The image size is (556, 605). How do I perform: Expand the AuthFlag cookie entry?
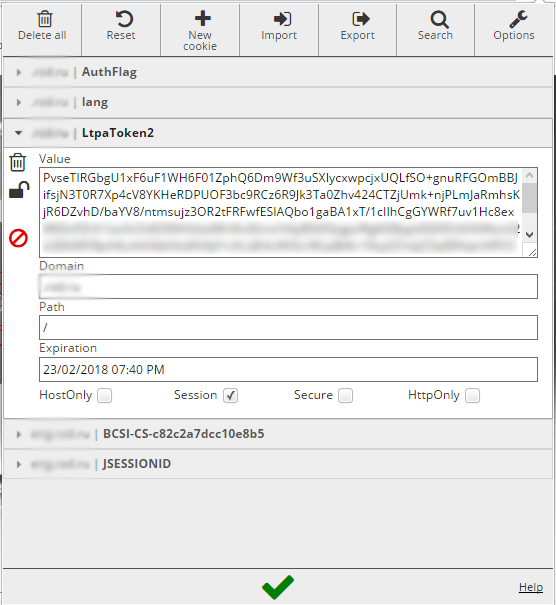point(278,72)
